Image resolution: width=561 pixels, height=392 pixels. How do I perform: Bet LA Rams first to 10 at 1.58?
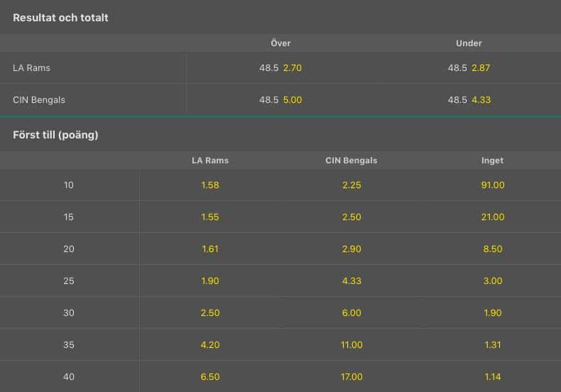[210, 185]
